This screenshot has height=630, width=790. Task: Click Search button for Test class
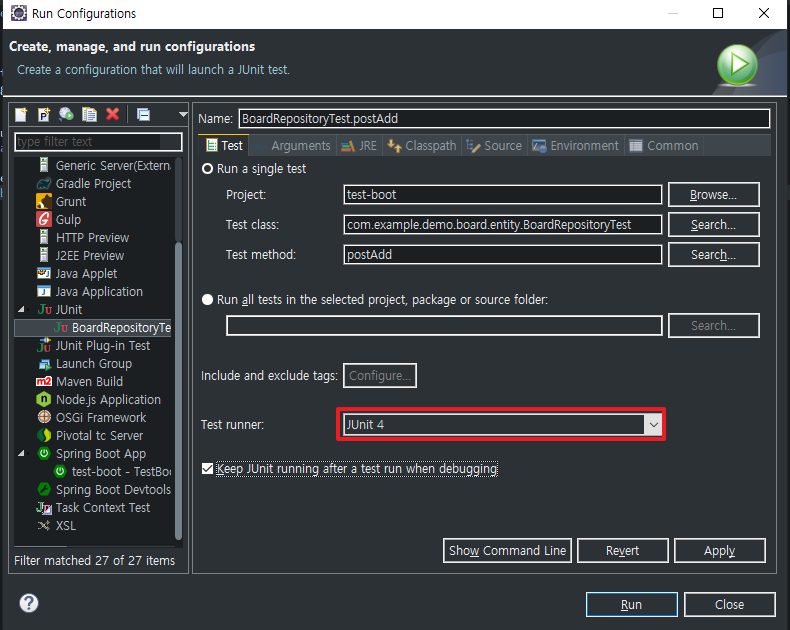pos(713,225)
